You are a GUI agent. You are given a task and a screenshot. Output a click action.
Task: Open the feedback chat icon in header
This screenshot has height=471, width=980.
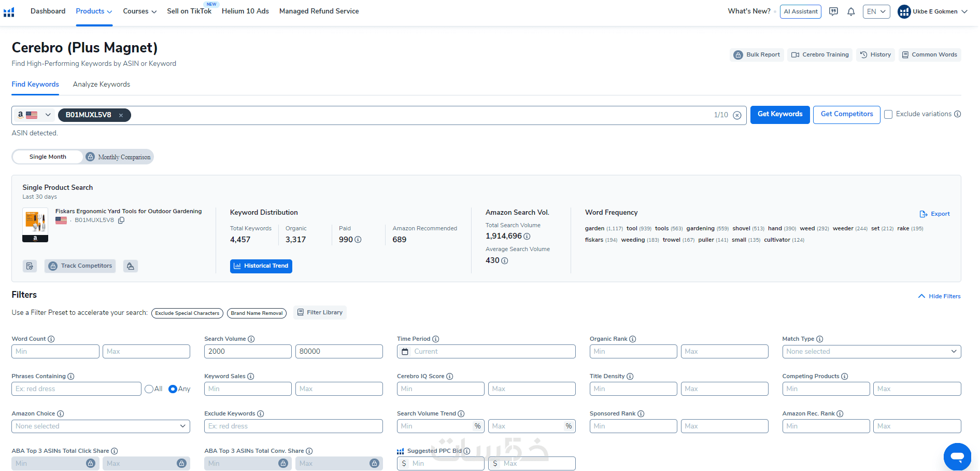(833, 11)
